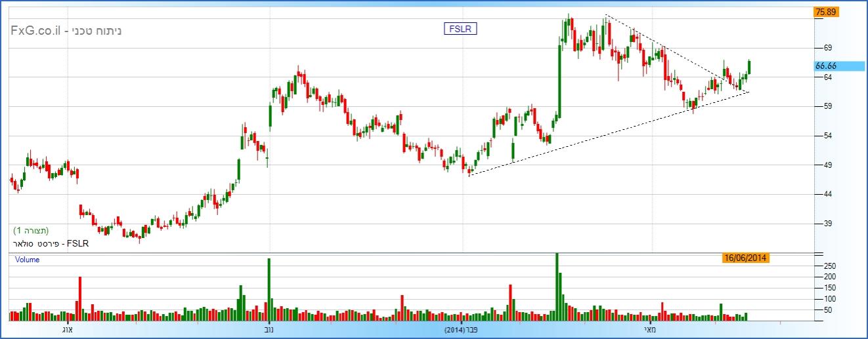
Task: Click the אוג month marker on time axis
Action: [x=67, y=329]
